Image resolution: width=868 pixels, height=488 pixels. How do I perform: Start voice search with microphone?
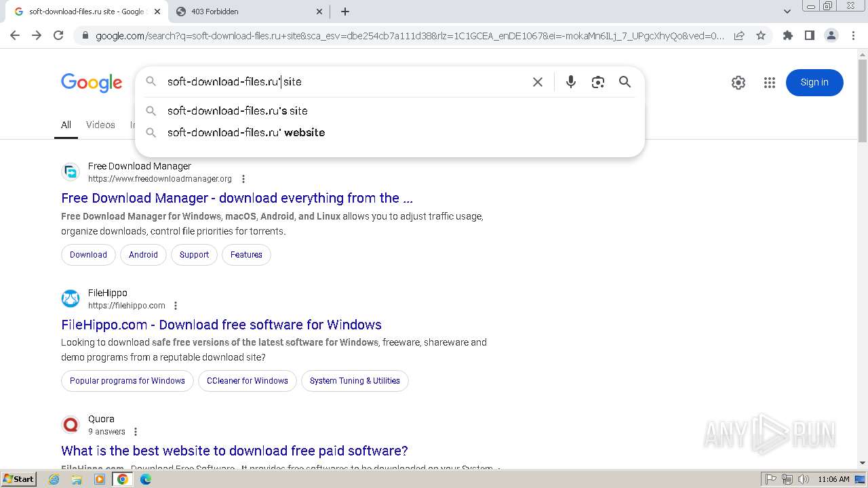pyautogui.click(x=571, y=82)
